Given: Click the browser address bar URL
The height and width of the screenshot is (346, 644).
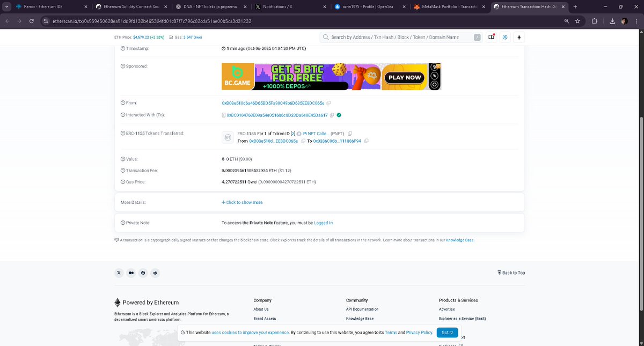Looking at the screenshot, I should tap(152, 21).
